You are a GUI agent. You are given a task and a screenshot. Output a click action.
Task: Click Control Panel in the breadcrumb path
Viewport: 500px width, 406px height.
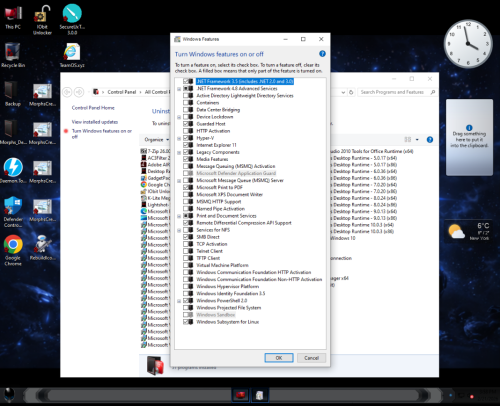click(122, 92)
